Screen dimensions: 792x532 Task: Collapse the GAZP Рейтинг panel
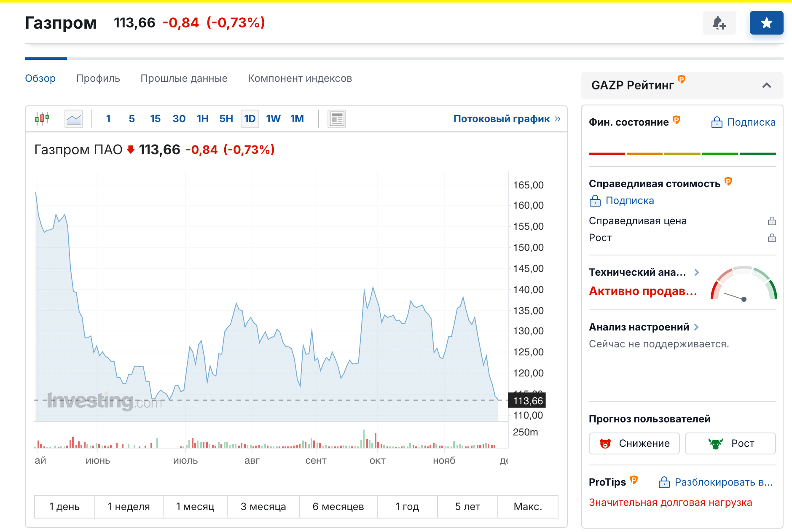[x=766, y=86]
